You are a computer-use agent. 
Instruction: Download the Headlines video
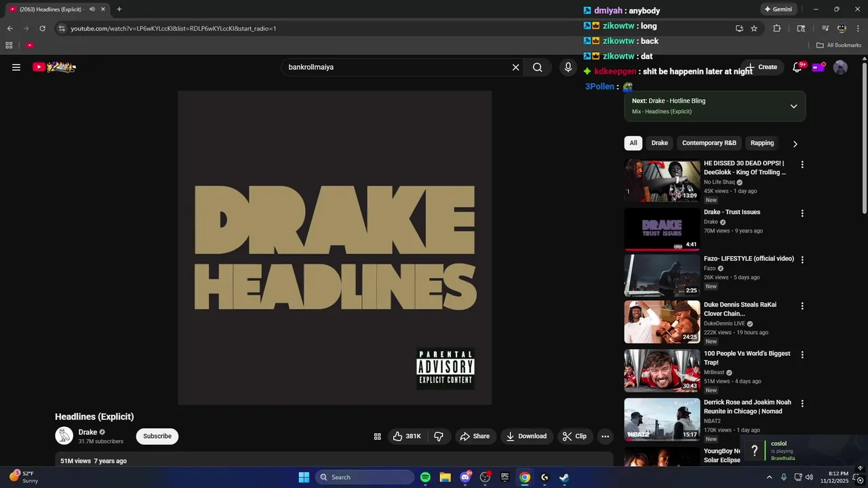click(x=526, y=436)
